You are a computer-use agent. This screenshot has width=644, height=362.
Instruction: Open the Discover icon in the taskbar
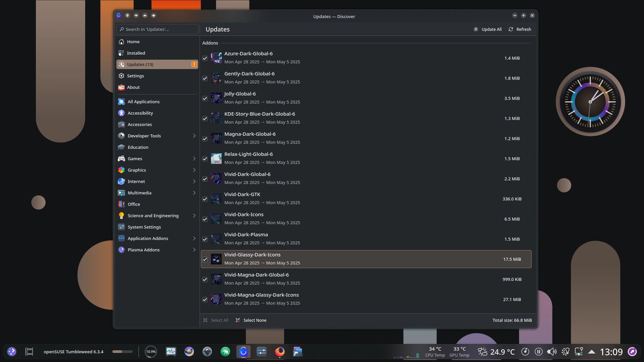click(244, 352)
